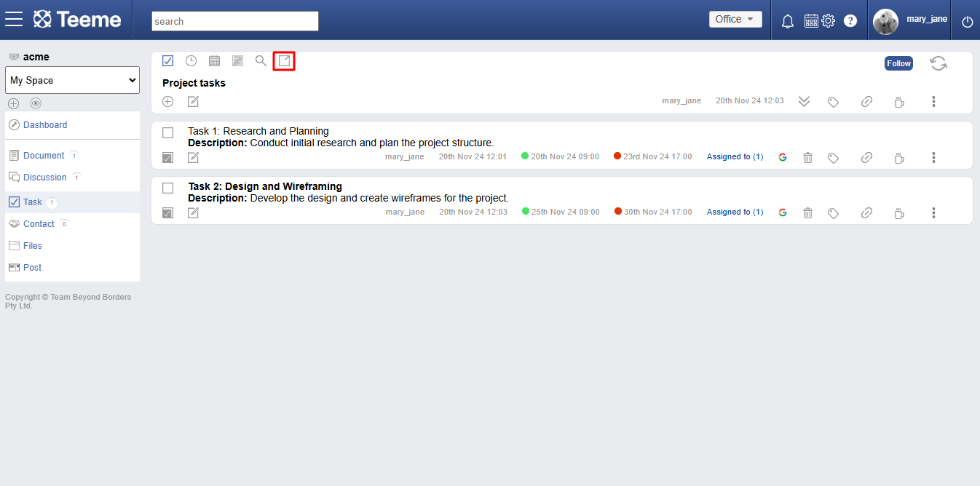Screen dimensions: 980x486
Task: Click the textured map toolbar icon
Action: point(237,61)
